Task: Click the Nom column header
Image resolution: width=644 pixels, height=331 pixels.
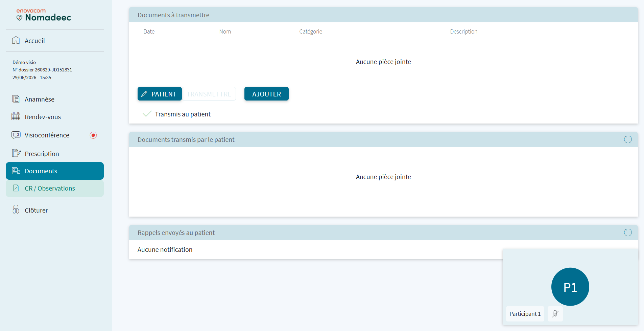Action: pos(225,31)
